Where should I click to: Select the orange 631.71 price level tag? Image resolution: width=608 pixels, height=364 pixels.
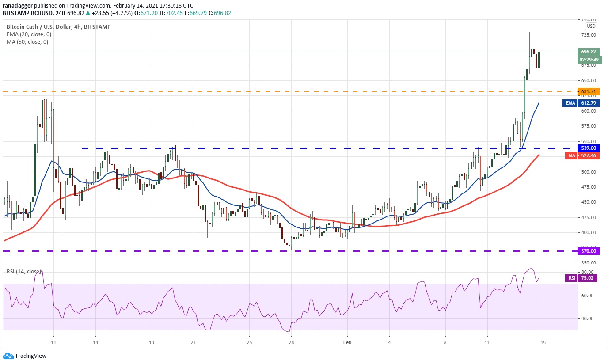click(x=589, y=92)
